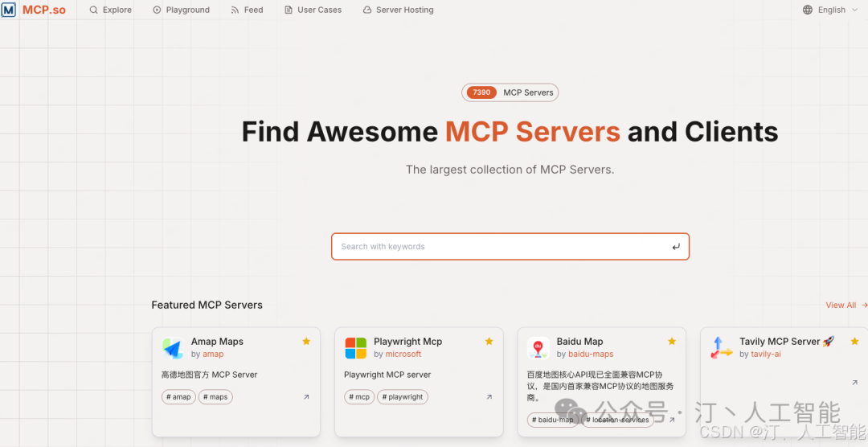868x447 pixels.
Task: Open the microsoft author link
Action: [403, 354]
